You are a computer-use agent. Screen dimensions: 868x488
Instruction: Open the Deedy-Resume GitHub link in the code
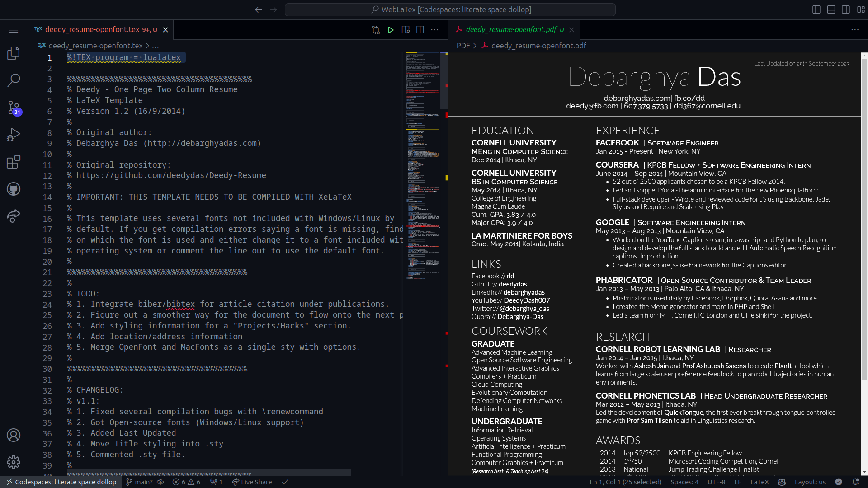(171, 175)
